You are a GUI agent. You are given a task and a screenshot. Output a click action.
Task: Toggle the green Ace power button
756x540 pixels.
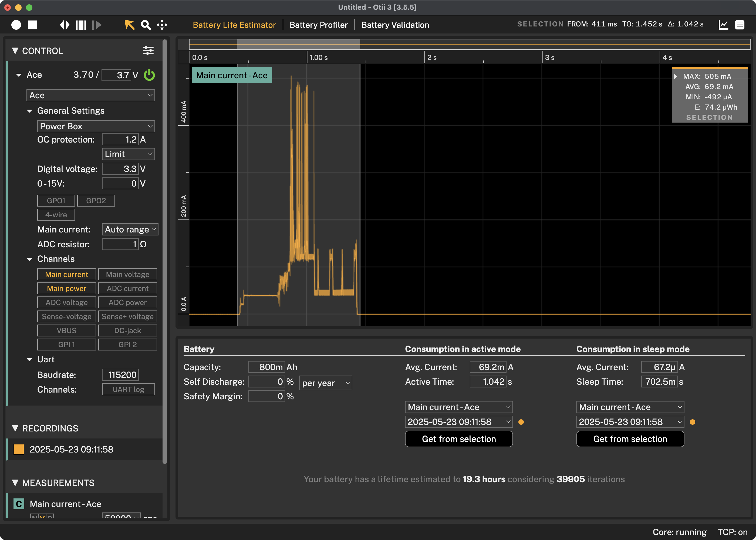coord(149,75)
